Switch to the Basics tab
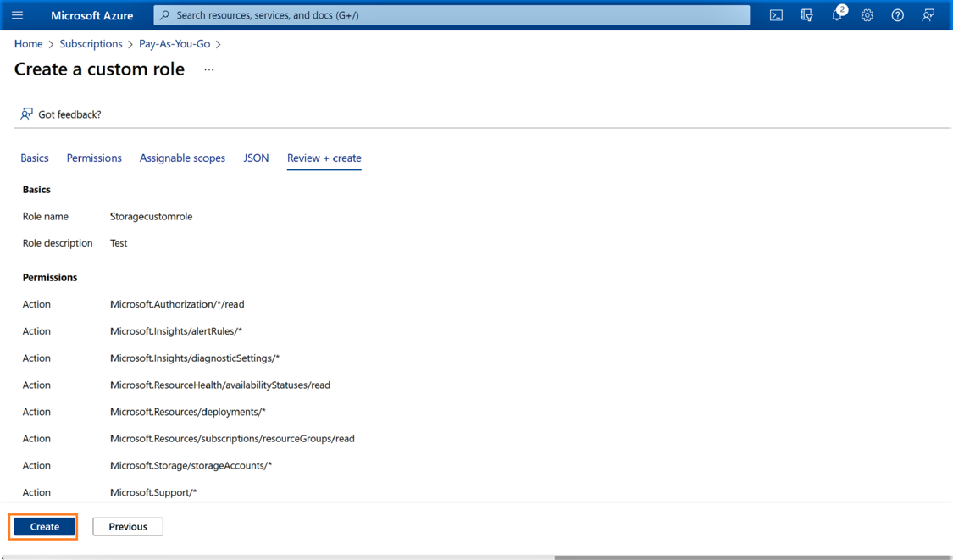The image size is (953, 560). (35, 158)
